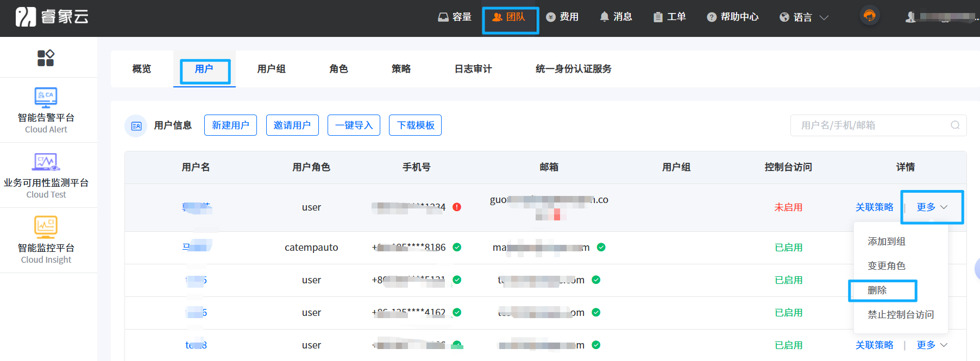The width and height of the screenshot is (980, 361).
Task: Click the red phone warning icon
Action: (x=457, y=207)
